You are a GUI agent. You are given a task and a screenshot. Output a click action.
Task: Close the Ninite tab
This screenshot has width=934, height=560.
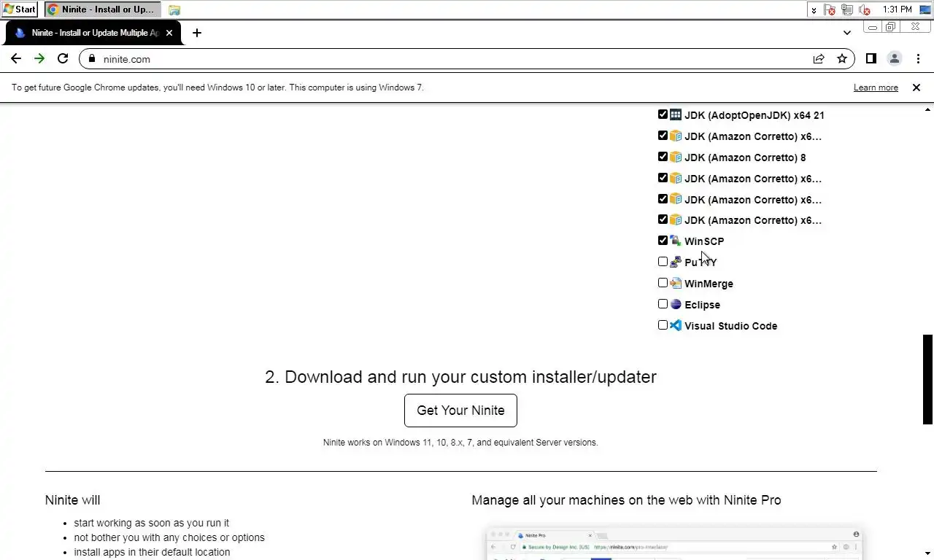point(169,33)
